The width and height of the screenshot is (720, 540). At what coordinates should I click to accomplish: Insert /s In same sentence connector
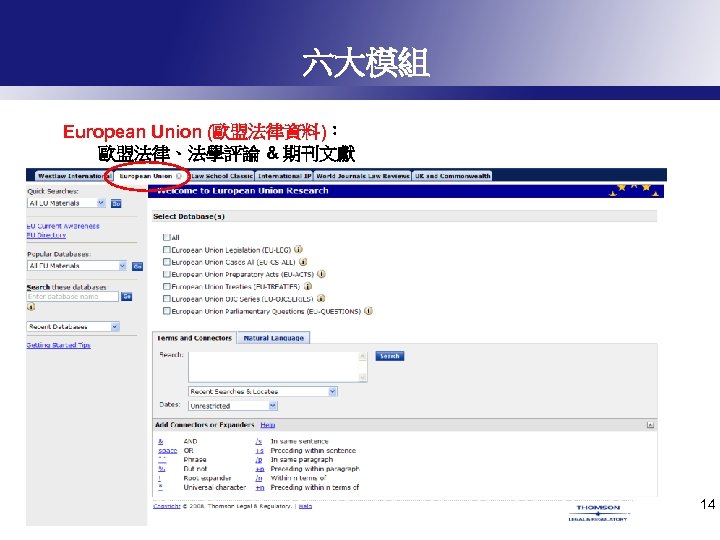[x=259, y=441]
